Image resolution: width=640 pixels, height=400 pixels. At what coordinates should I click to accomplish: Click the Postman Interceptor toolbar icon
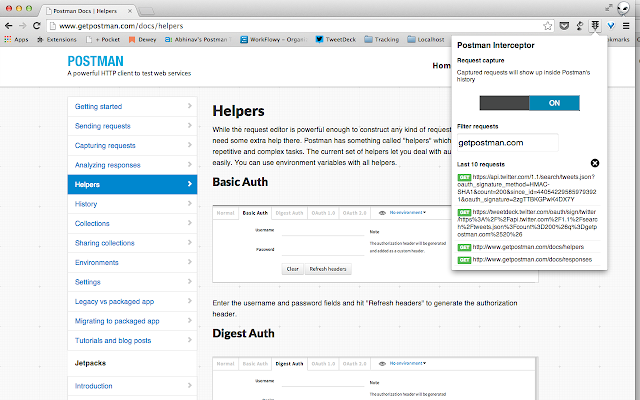point(595,26)
